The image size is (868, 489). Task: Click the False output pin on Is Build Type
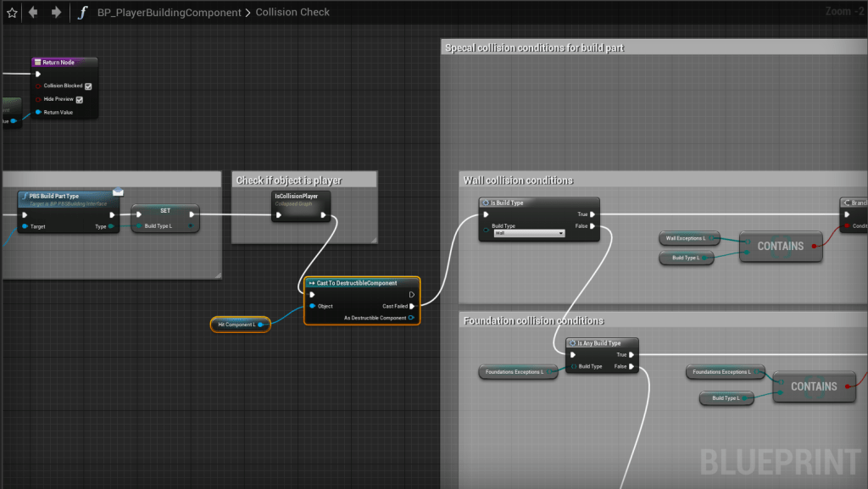[592, 226]
